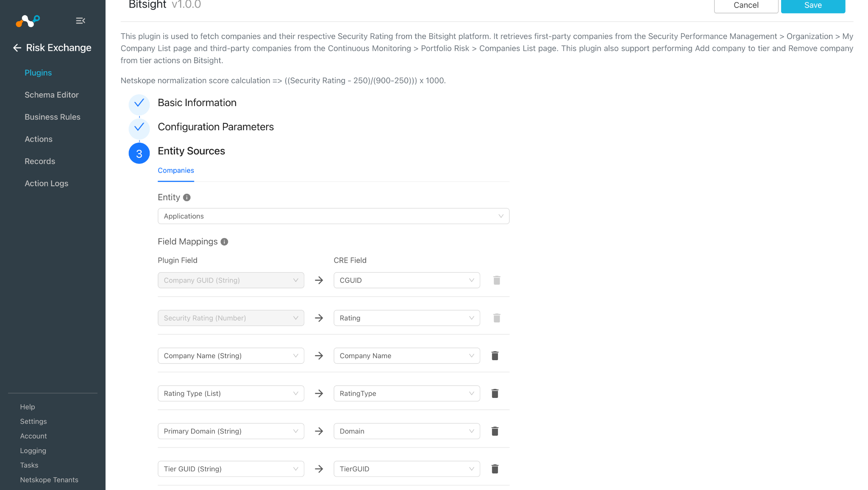Screen dimensions: 868x490
Task: Click the CRE Field column label
Action: click(x=350, y=260)
